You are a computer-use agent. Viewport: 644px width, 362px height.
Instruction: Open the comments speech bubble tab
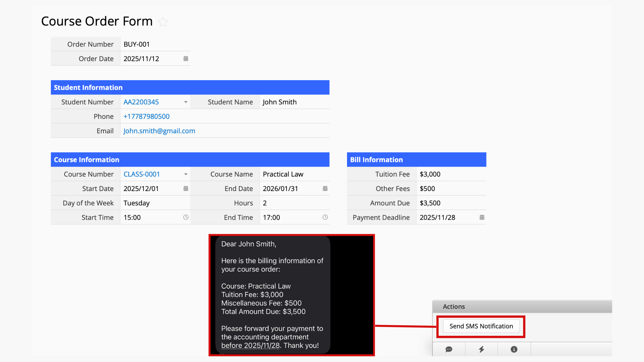pos(449,349)
